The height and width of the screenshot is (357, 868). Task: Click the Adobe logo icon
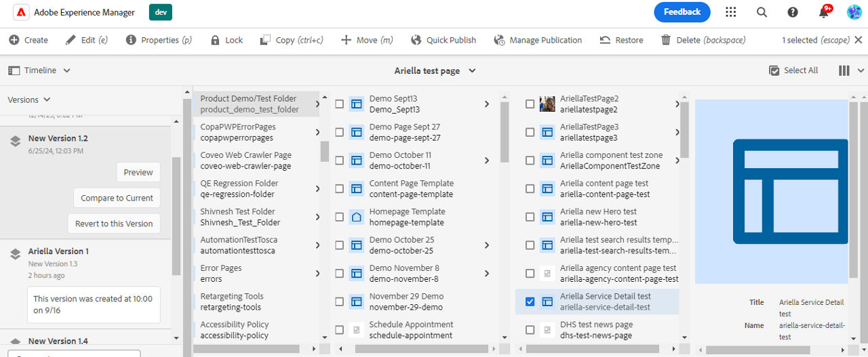21,12
